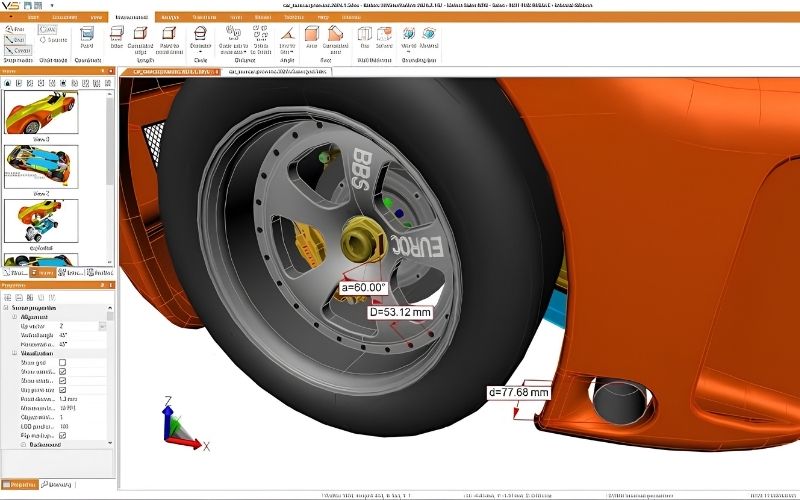Toggle the third Visualization checkbox
Screen dimensions: 800x500
click(62, 381)
